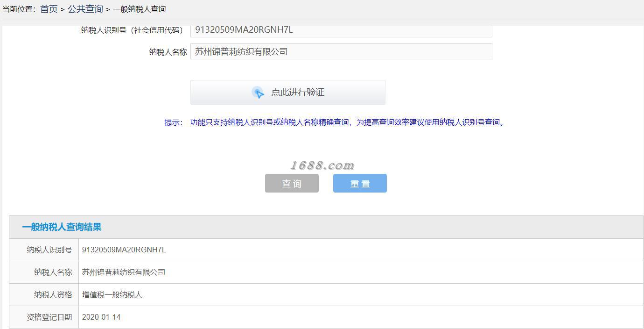Click the 重置 reset button
Screen dimensions: 644x329
[360, 183]
